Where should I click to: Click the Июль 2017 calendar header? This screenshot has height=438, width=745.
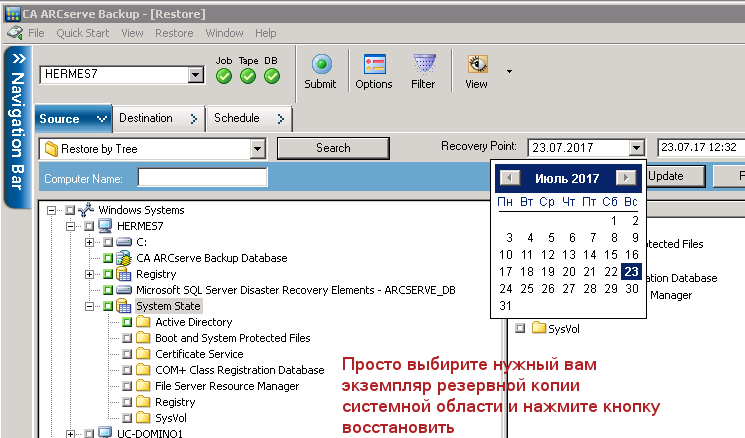567,179
